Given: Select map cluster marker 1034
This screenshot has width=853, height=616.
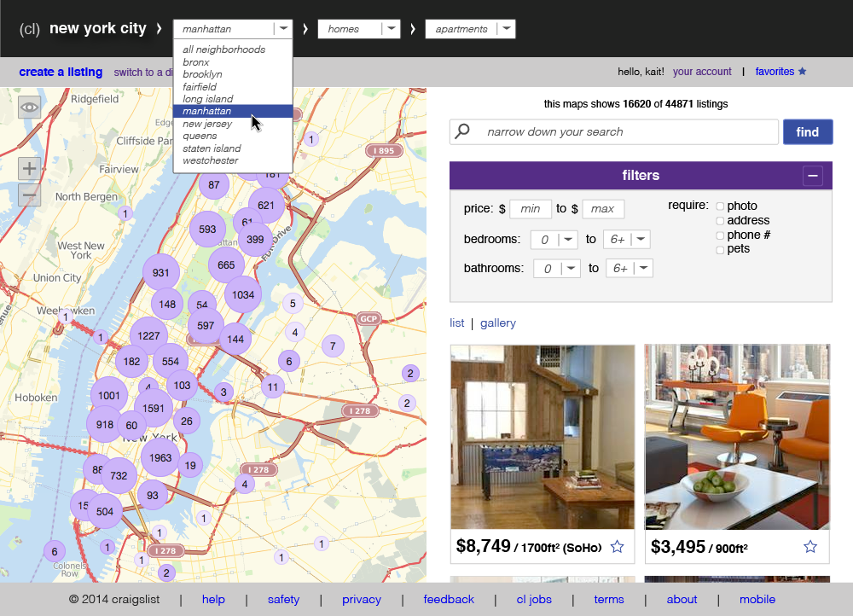Looking at the screenshot, I should click(243, 295).
